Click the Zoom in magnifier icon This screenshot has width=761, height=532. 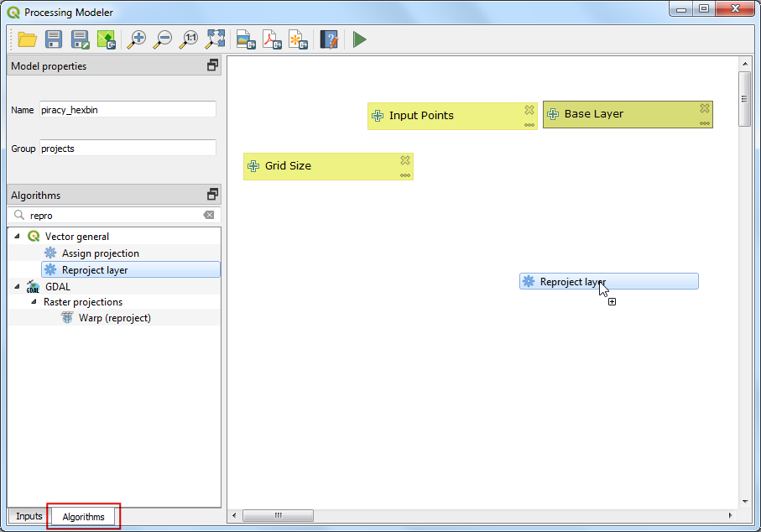coord(137,39)
